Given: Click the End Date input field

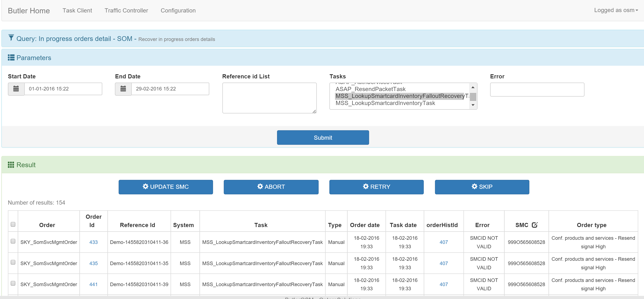Looking at the screenshot, I should point(170,89).
